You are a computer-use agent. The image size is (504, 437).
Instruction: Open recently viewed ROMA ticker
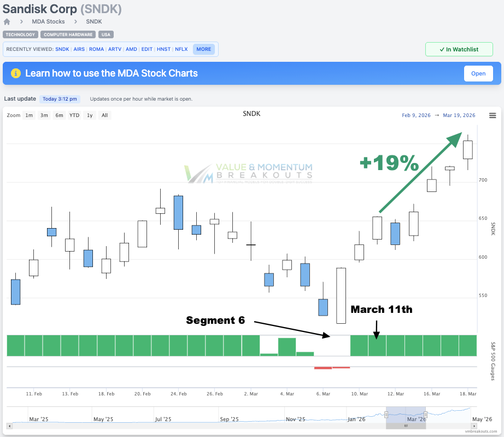[x=96, y=49]
